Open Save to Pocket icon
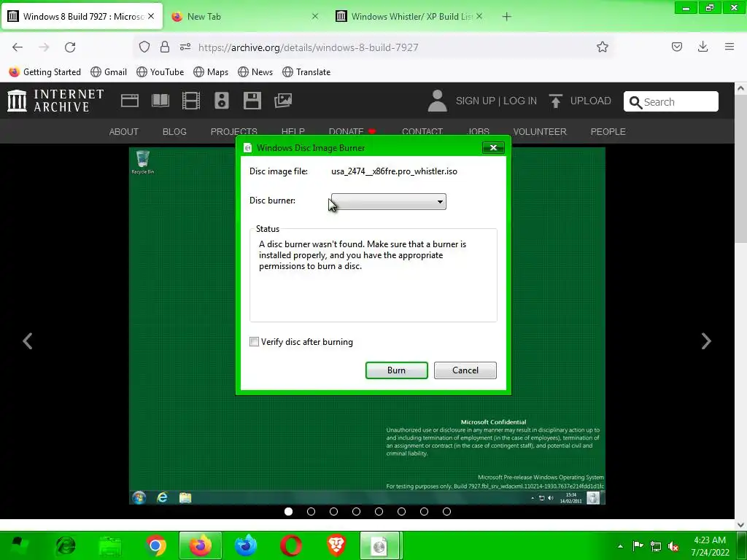The width and height of the screenshot is (747, 560). coord(676,47)
